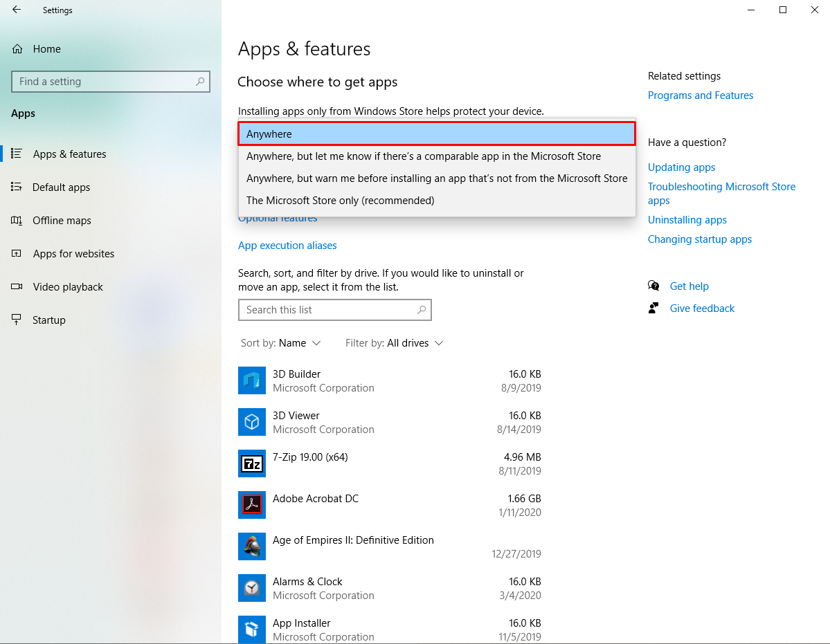
Task: Select Alarms & Clock entry
Action: click(390, 588)
